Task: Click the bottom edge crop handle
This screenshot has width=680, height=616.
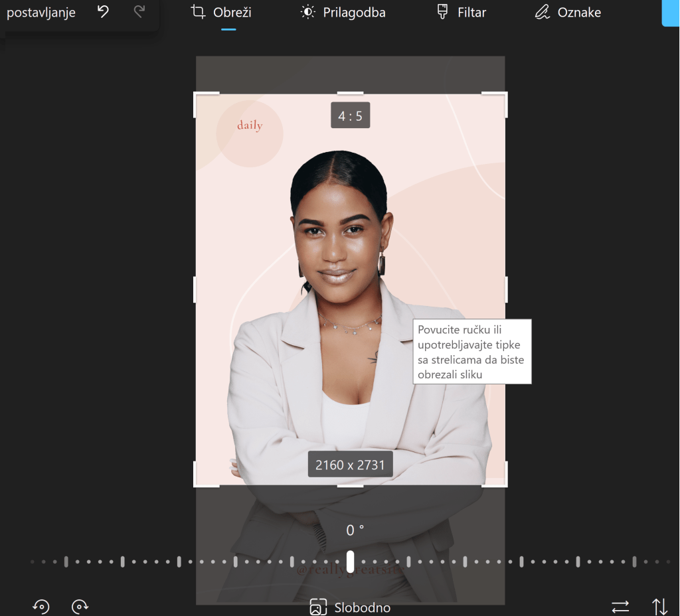Action: pyautogui.click(x=350, y=486)
